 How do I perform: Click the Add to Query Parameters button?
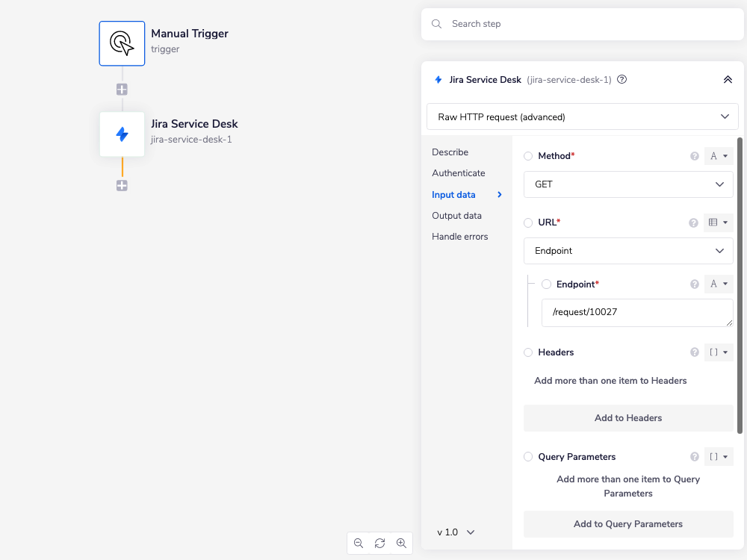coord(627,523)
